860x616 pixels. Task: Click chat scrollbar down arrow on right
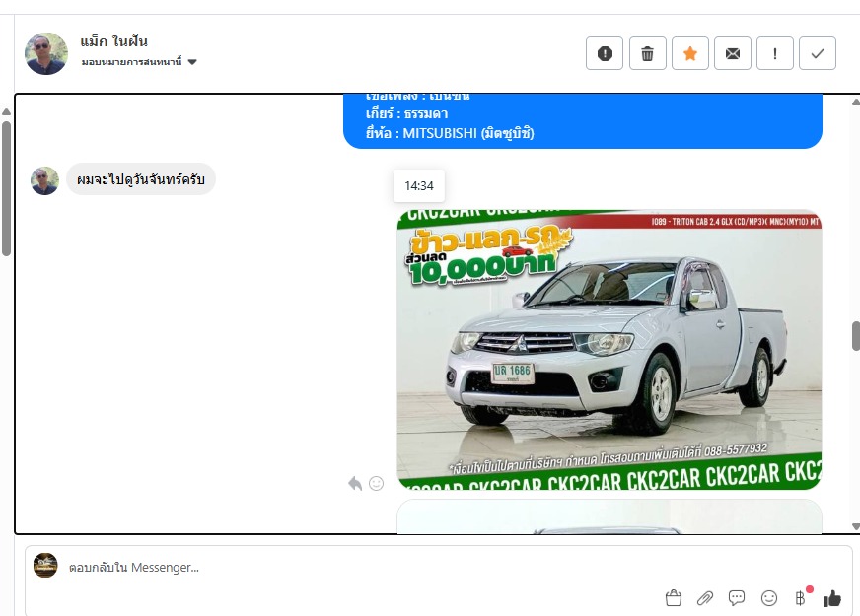pyautogui.click(x=856, y=526)
